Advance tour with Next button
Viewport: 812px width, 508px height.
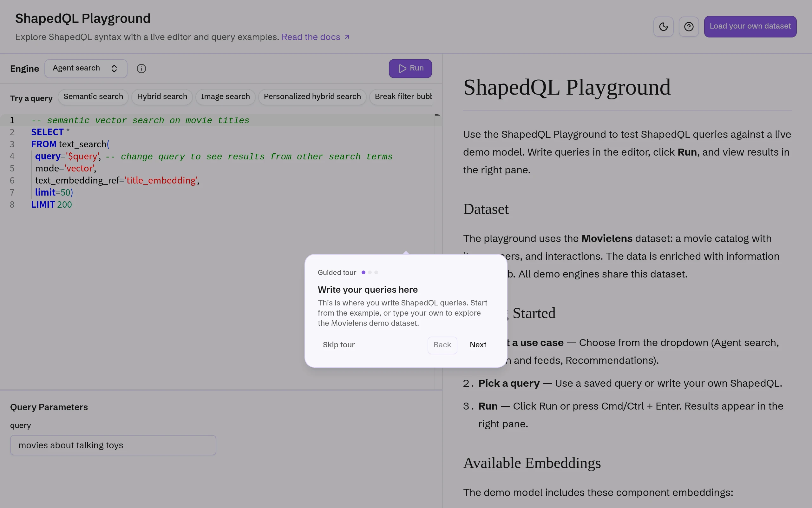(x=478, y=345)
